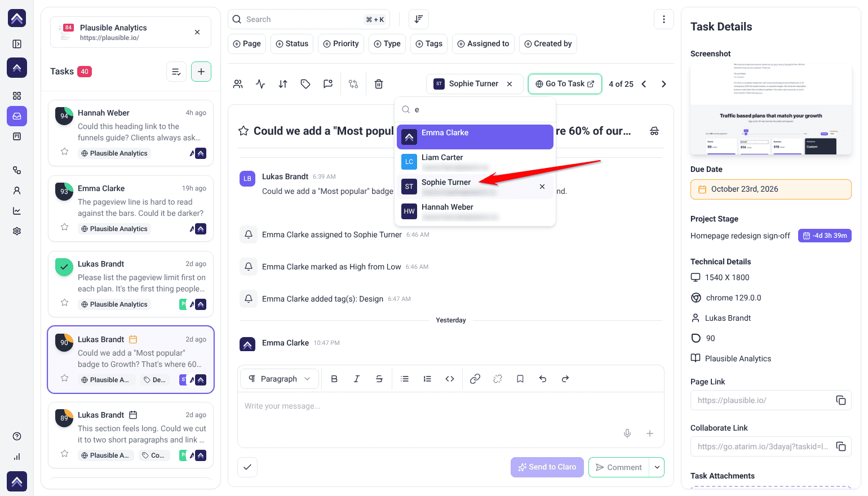
Task: Copy the Collaborate Link URL
Action: tap(841, 446)
